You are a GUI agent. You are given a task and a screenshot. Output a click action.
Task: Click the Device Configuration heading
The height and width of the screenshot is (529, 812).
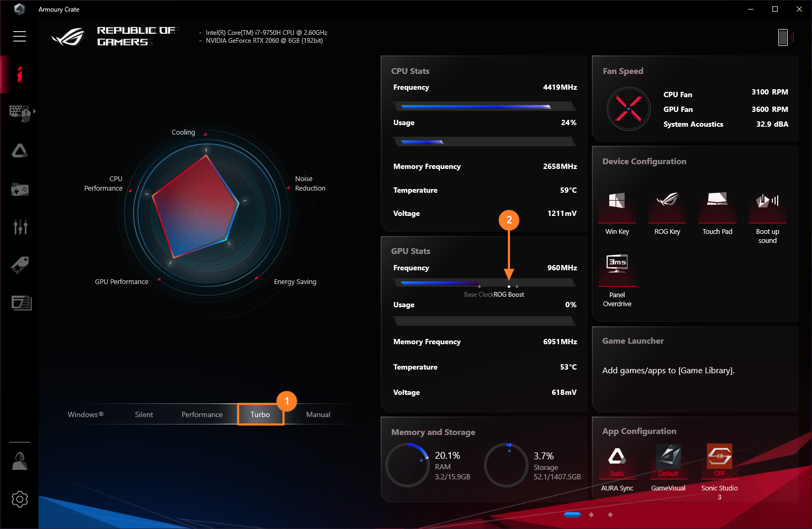coord(645,161)
